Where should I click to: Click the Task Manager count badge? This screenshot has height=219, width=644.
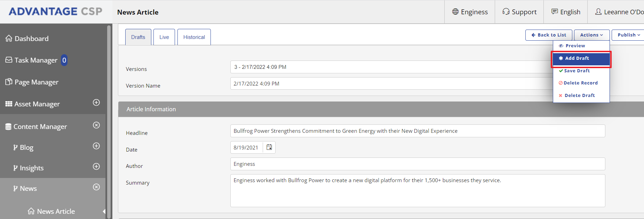click(x=64, y=60)
